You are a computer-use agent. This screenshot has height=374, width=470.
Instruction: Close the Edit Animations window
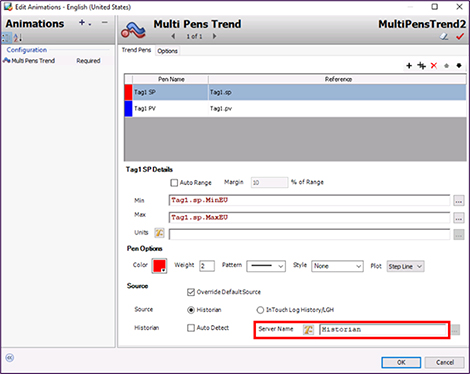point(459,7)
